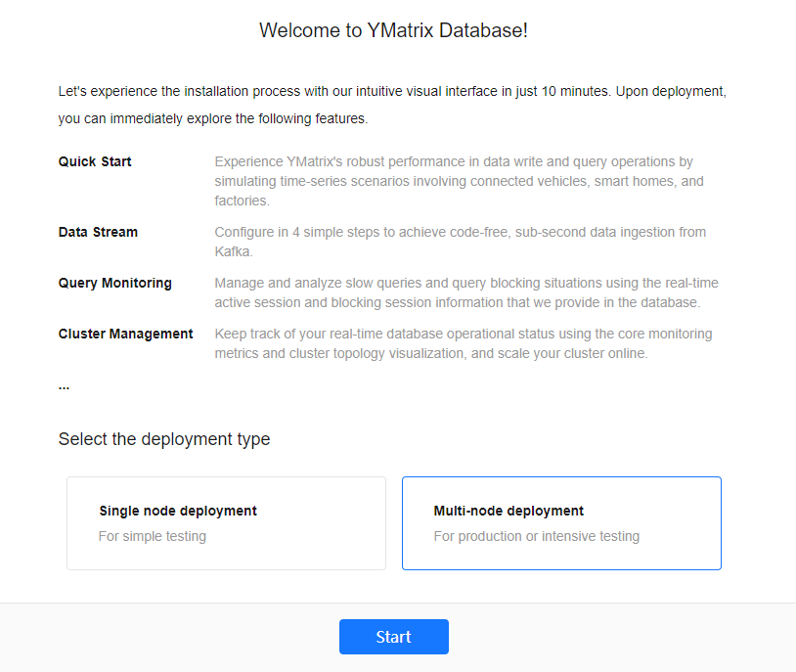The image size is (796, 672).
Task: Click the introductory paragraph about installation
Action: 392,105
